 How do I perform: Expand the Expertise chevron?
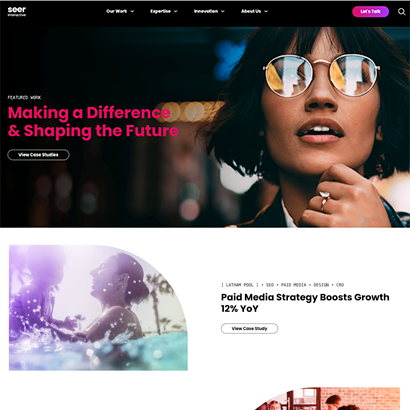click(176, 11)
